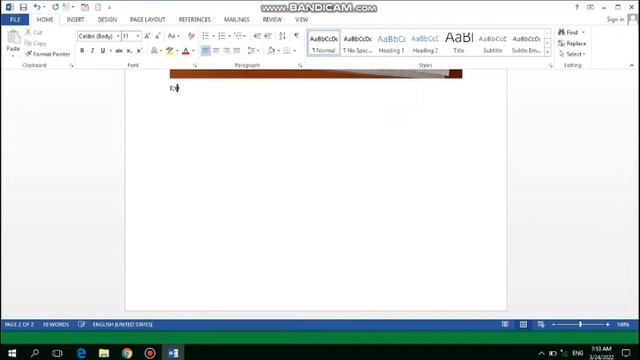Start a bulleted list
The height and width of the screenshot is (360, 640).
(x=206, y=36)
